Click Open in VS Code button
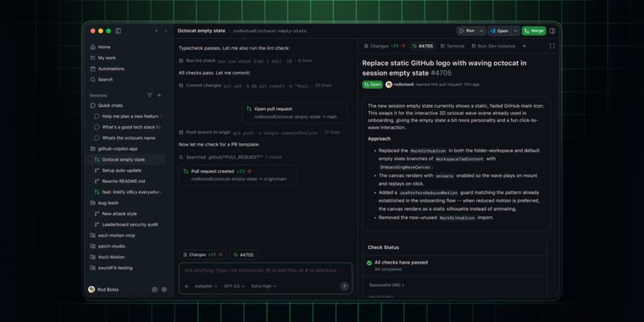644x322 pixels. (x=499, y=31)
